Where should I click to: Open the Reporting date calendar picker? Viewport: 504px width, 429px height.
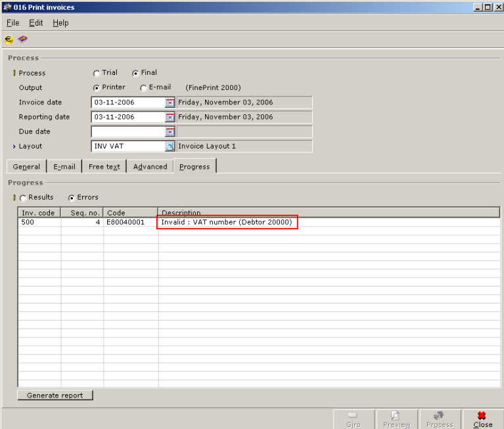170,117
